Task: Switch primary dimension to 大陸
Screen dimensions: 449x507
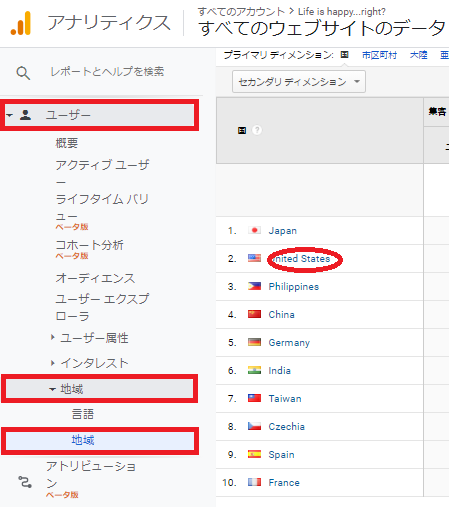Action: pos(418,55)
